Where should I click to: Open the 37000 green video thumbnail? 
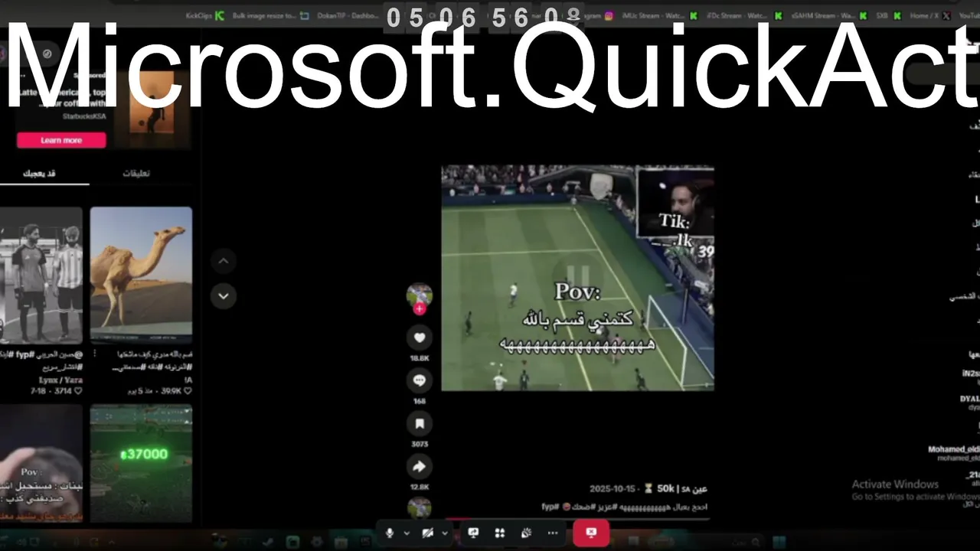pos(141,463)
